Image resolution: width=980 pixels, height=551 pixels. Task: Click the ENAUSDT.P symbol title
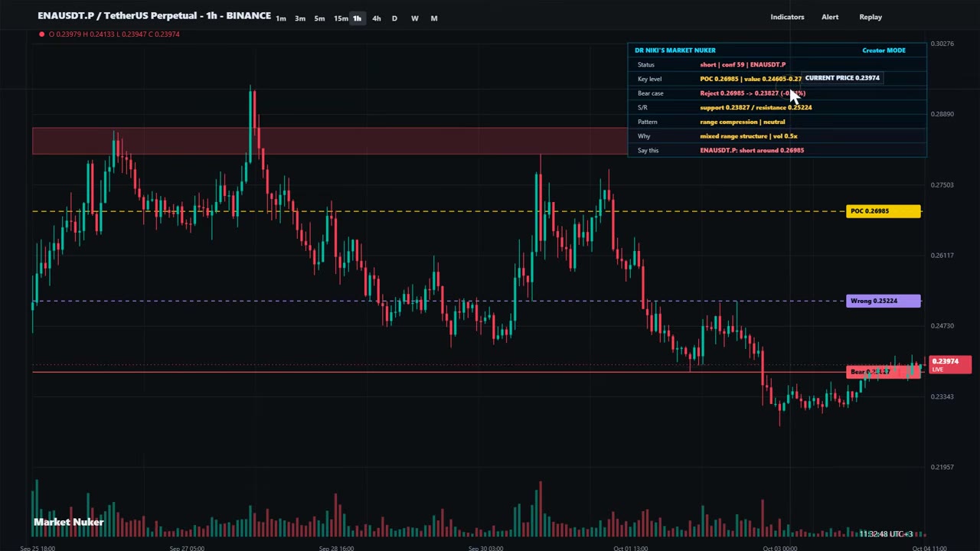coord(154,16)
